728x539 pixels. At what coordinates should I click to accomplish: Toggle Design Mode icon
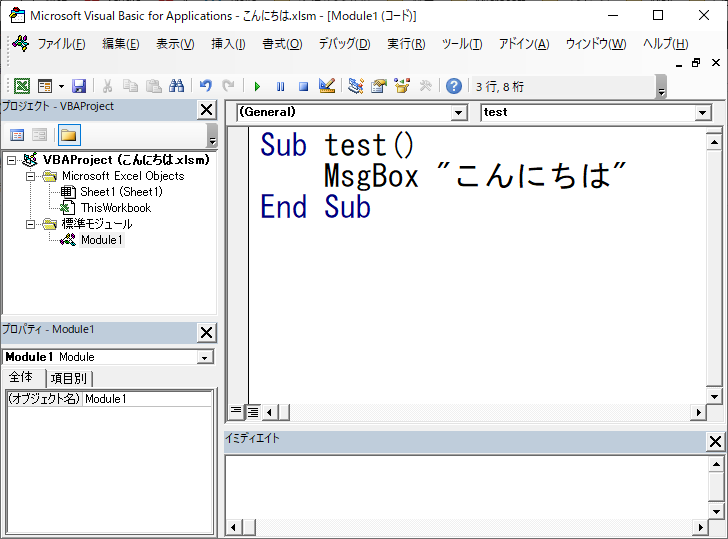click(327, 86)
